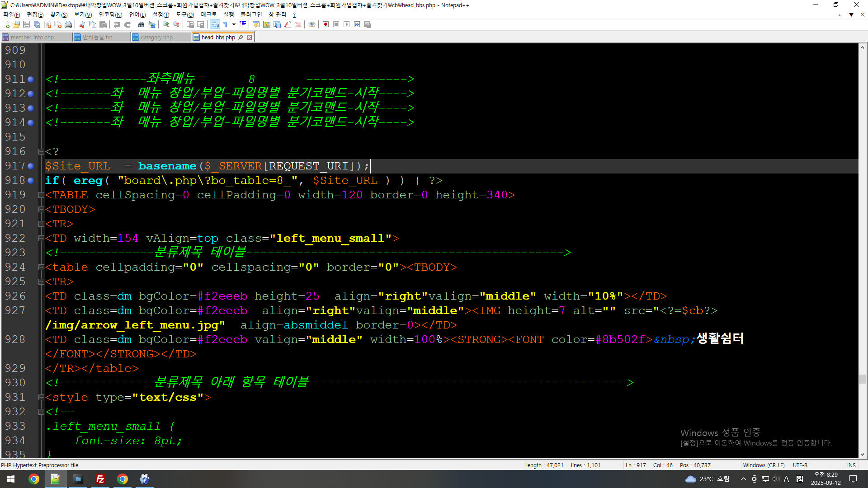Switch to the member_info.php tab

[x=36, y=37]
